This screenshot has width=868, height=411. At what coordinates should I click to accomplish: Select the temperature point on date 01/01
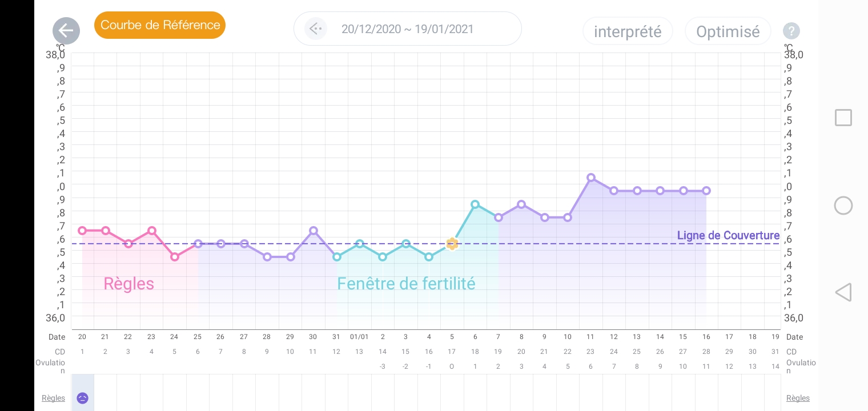click(x=360, y=244)
